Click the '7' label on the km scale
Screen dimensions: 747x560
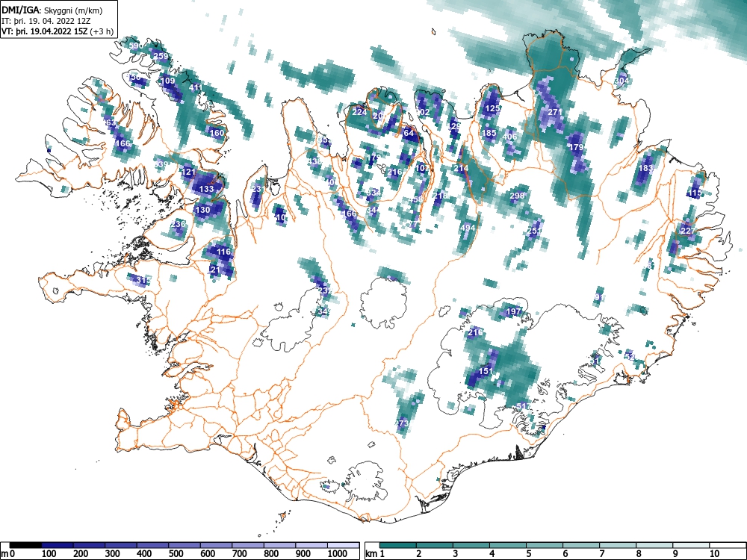601,554
